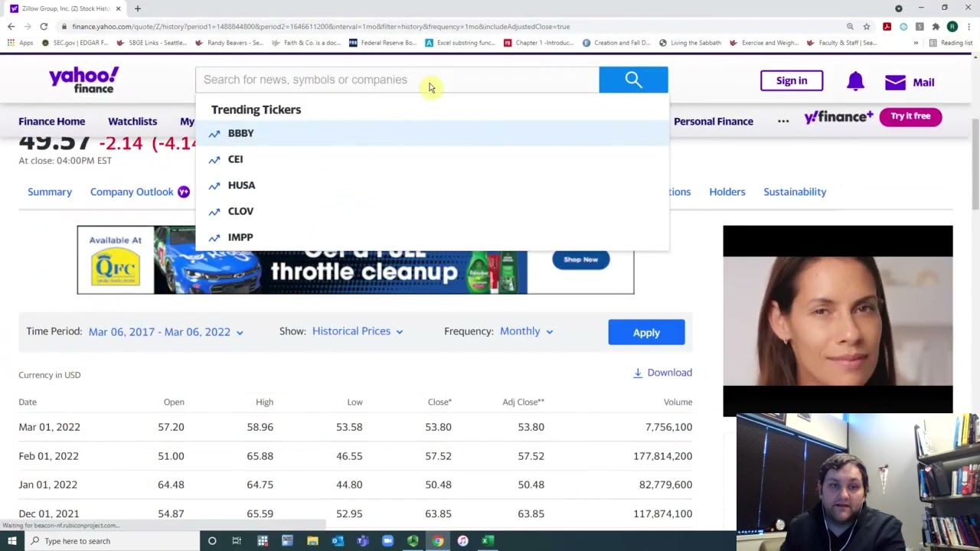Click the Windows taskbar search box
The image size is (980, 551).
click(112, 541)
